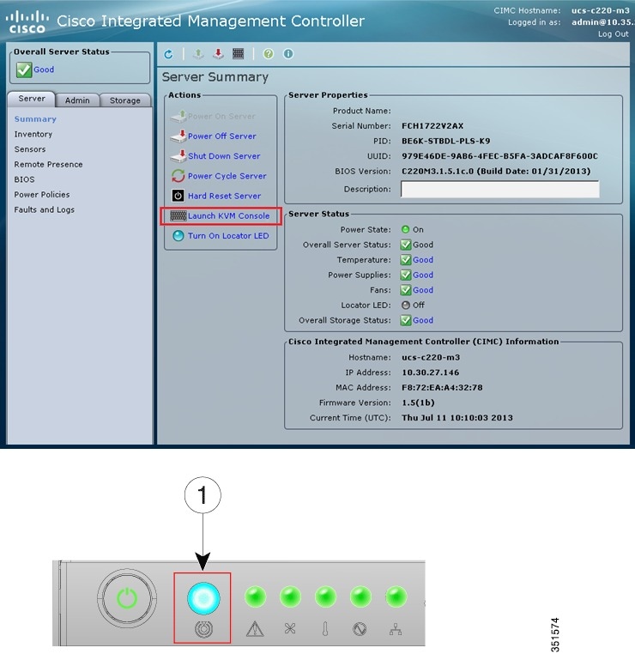Click the Power State green indicator
Screen dimensions: 635x672
[x=405, y=229]
